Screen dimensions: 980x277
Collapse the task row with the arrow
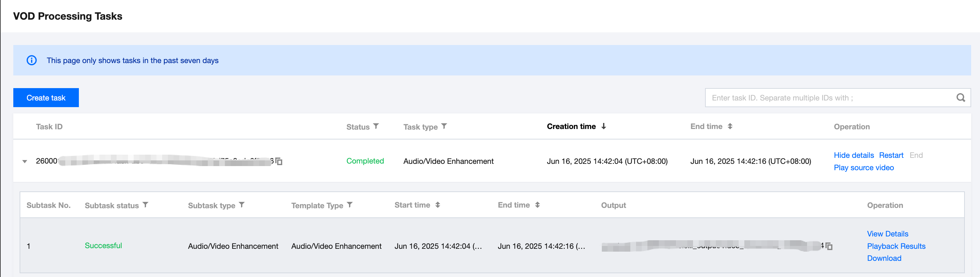tap(25, 161)
